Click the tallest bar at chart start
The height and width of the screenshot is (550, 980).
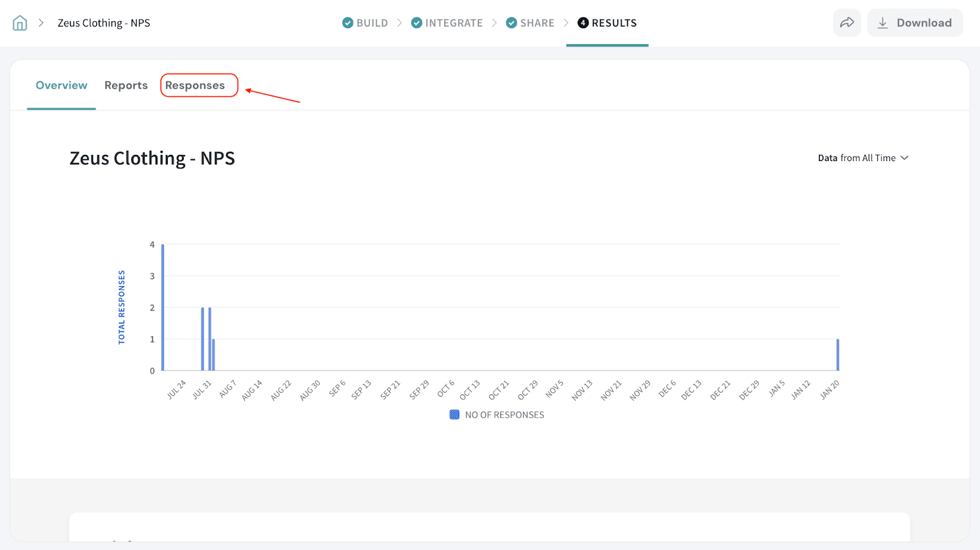pyautogui.click(x=163, y=306)
